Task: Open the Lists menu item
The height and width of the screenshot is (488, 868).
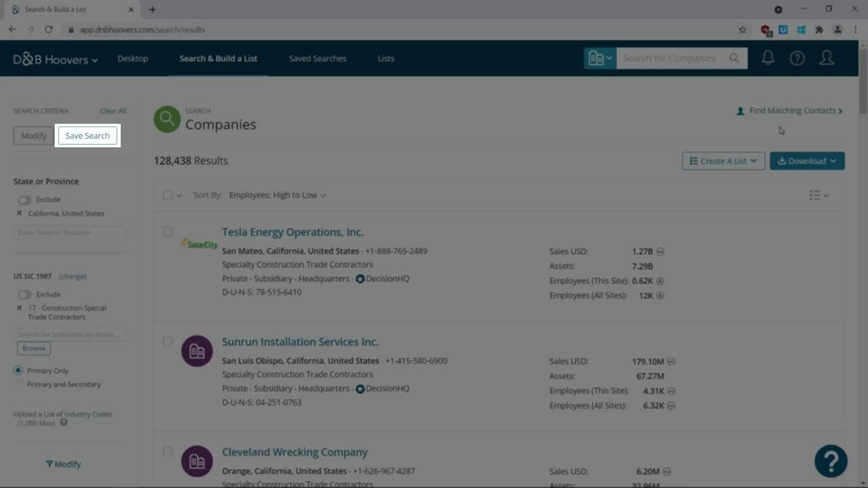Action: tap(386, 58)
